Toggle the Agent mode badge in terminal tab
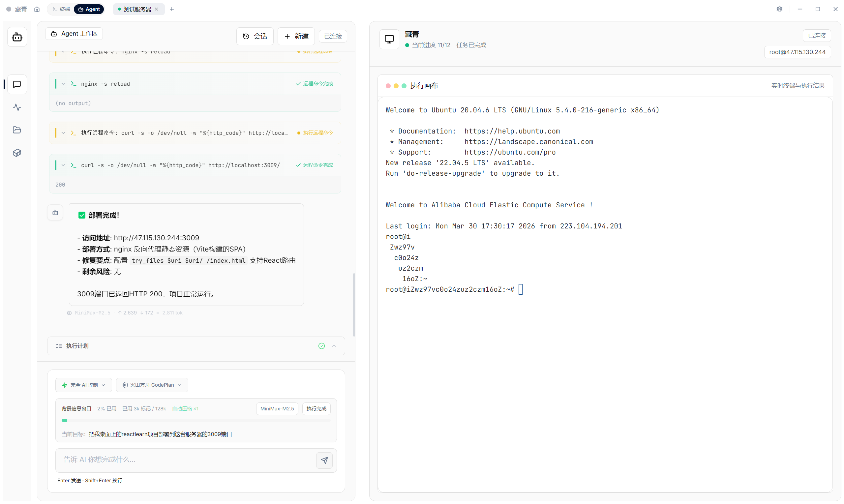844x504 pixels. pos(89,9)
